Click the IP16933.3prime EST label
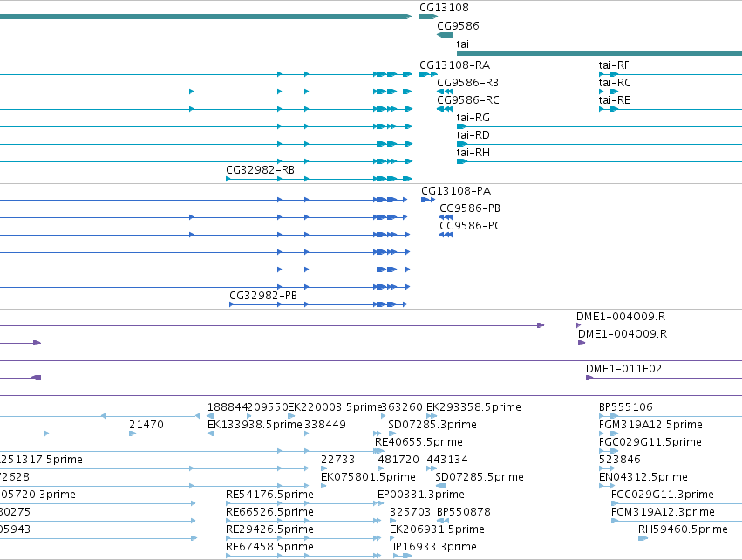 435,547
